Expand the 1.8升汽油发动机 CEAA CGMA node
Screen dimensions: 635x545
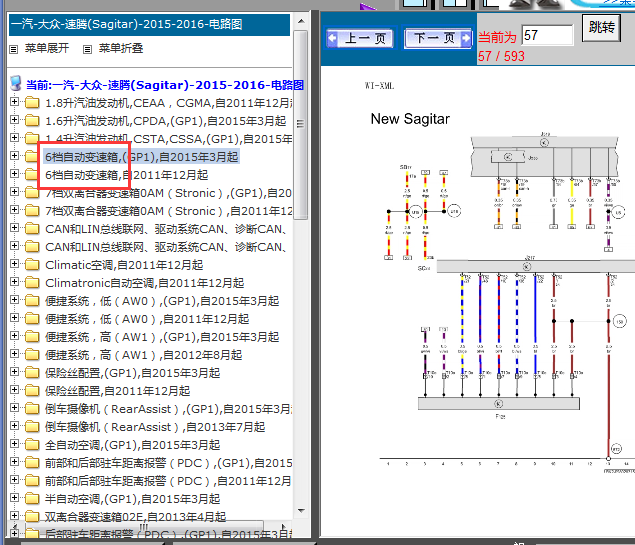[x=15, y=102]
